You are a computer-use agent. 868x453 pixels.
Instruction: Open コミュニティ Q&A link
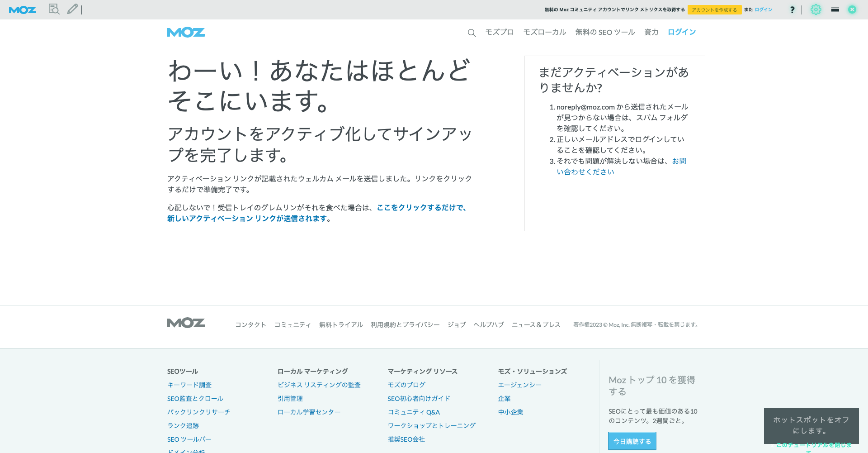point(414,412)
